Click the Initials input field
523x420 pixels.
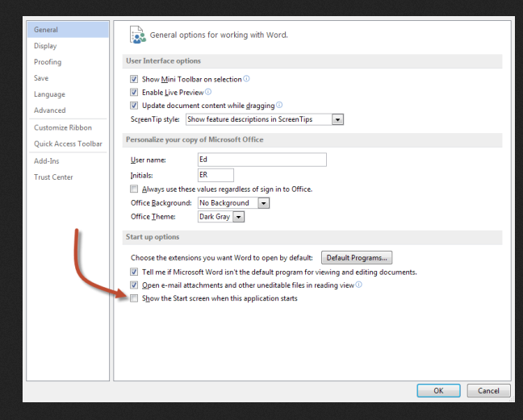[x=215, y=175]
